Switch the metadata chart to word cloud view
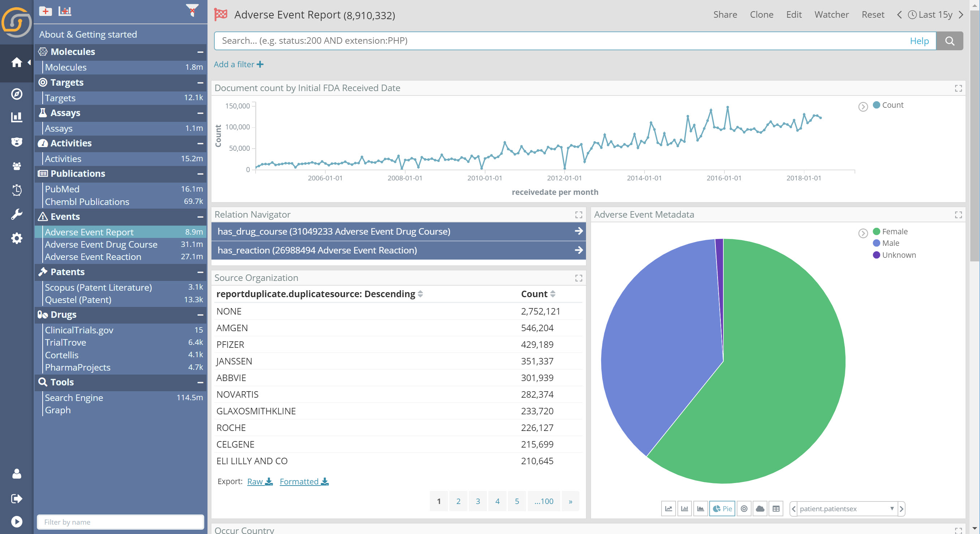Image resolution: width=980 pixels, height=534 pixels. point(760,509)
